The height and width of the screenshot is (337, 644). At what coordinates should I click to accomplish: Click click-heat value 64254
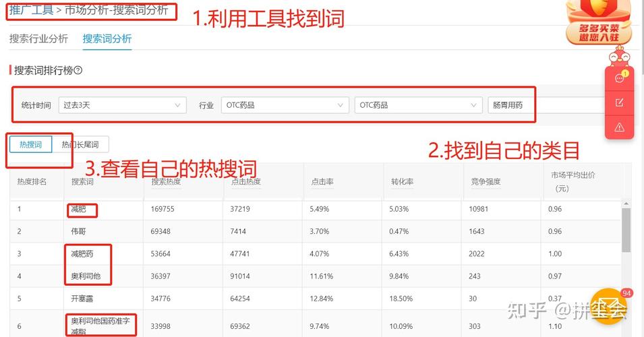tap(240, 299)
